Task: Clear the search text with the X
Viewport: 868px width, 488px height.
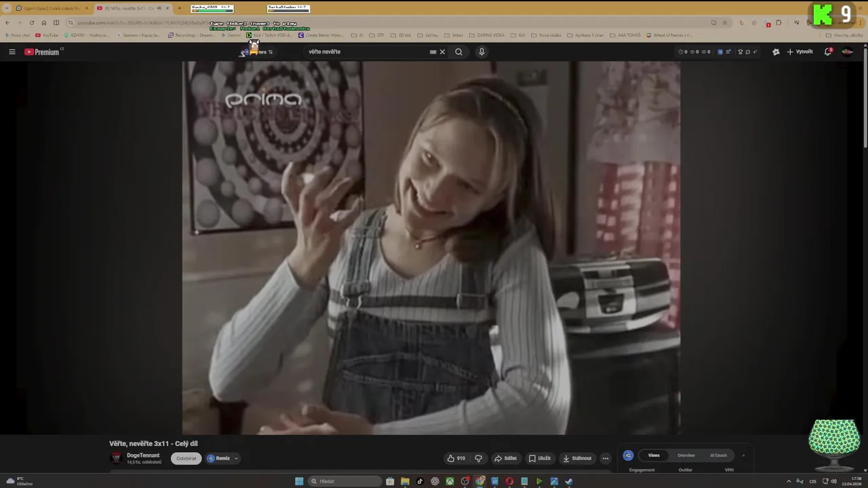Action: 442,52
